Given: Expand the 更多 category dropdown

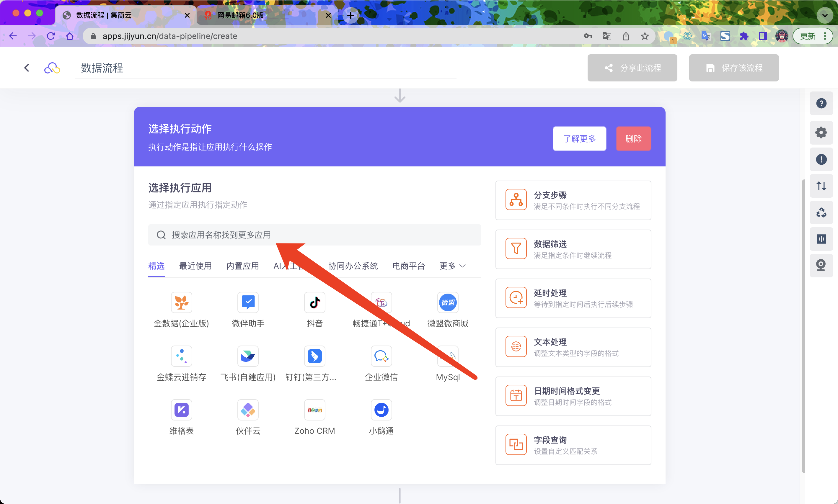Looking at the screenshot, I should click(452, 266).
